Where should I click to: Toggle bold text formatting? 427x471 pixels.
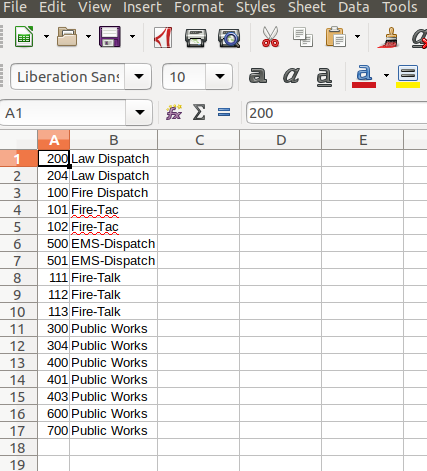[258, 76]
